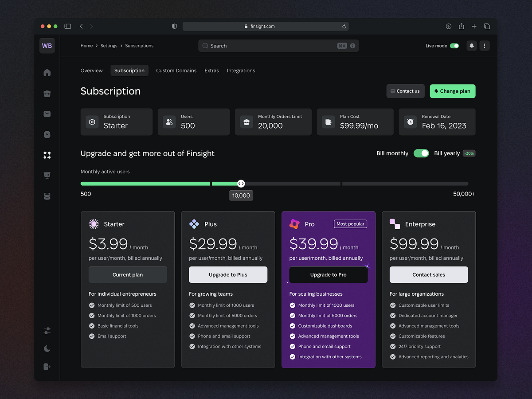Open the sidebar settings sliders icon
This screenshot has height=399, width=532.
pos(47,331)
